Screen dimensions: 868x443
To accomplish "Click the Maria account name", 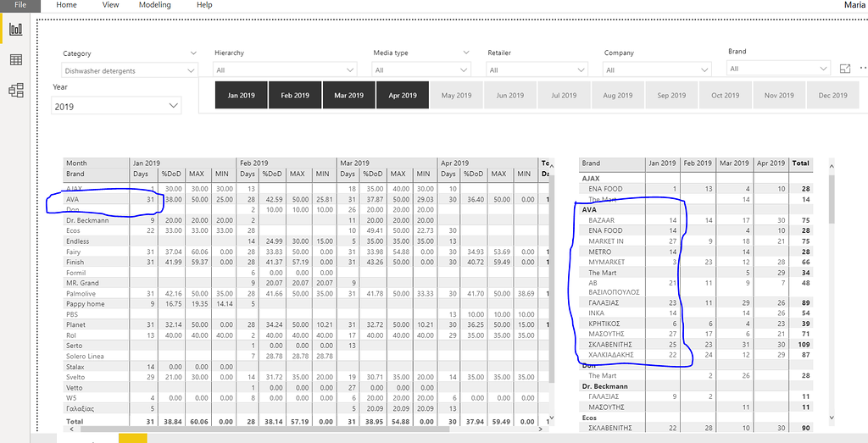I will (855, 5).
